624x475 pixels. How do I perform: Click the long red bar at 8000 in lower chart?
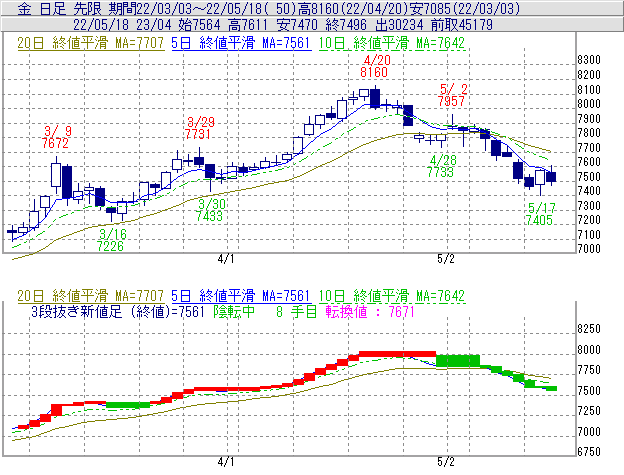pos(398,354)
